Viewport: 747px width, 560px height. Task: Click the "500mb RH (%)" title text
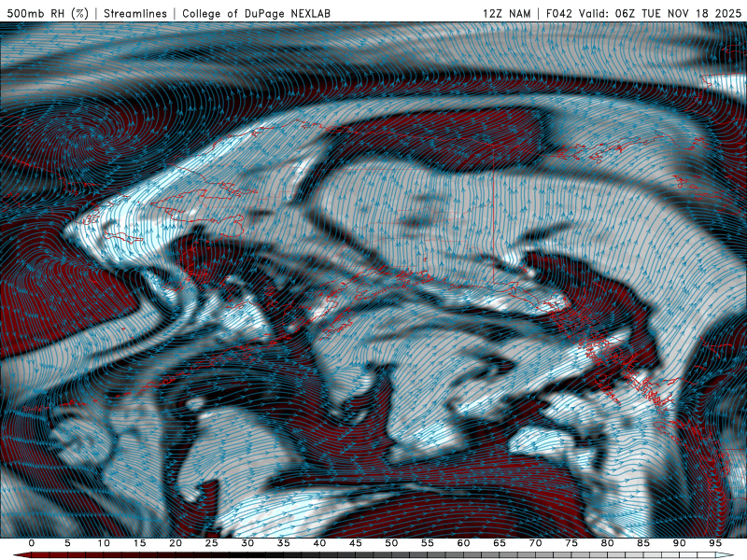pyautogui.click(x=48, y=13)
